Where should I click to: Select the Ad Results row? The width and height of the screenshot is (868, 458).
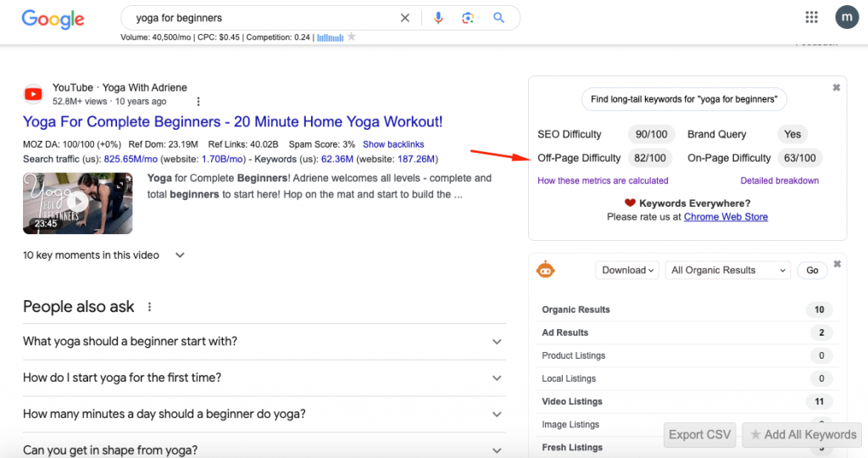coord(687,332)
